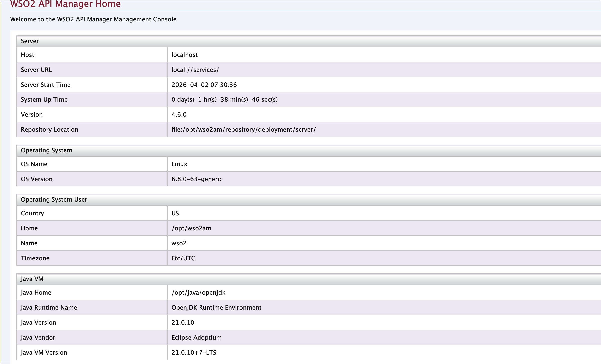
Task: Click the user Name value wso2
Action: coord(179,243)
